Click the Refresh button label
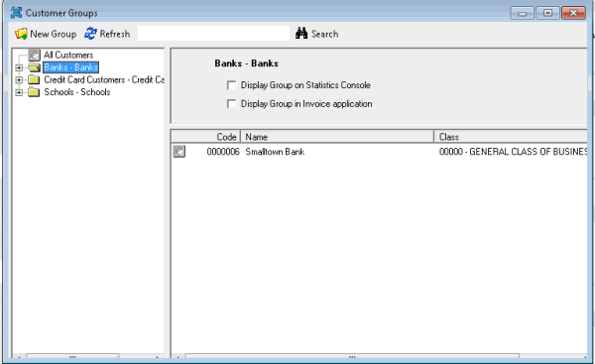595x364 pixels. (115, 34)
